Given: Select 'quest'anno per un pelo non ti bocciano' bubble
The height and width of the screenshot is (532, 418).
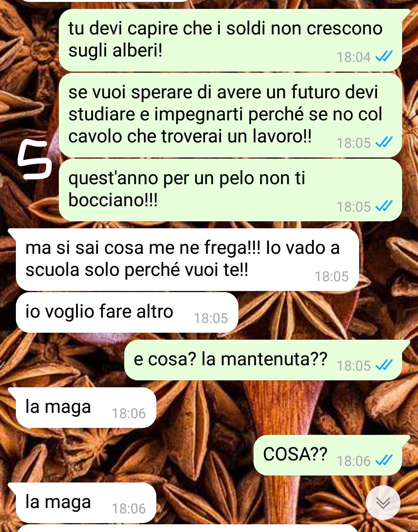Looking at the screenshot, I should click(x=231, y=190).
